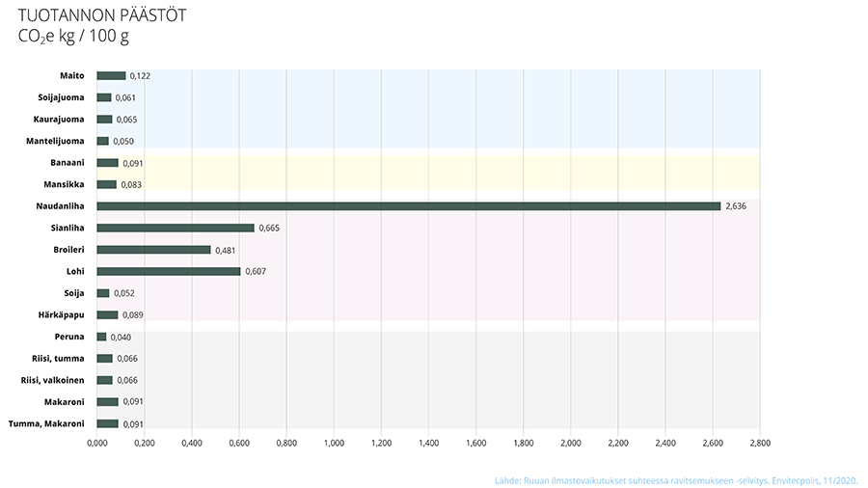This screenshot has height=488, width=868.
Task: Click the Naudanliha bar in the chart
Action: [408, 206]
